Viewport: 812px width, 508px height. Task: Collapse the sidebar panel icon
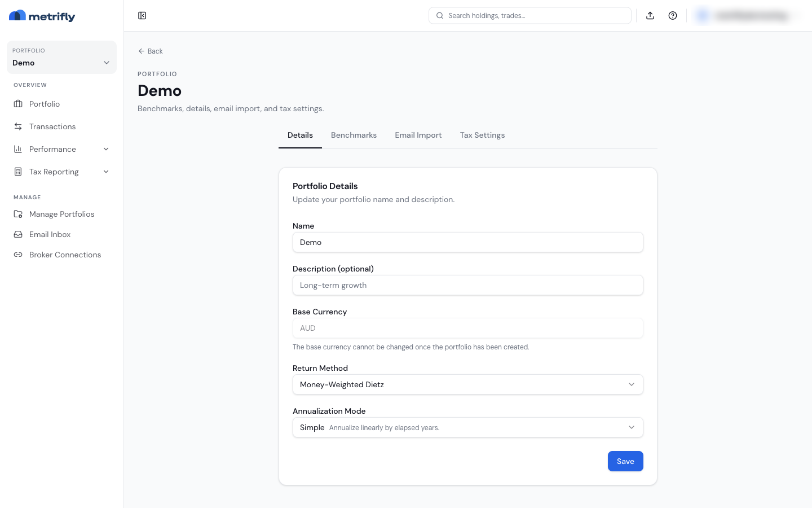pyautogui.click(x=142, y=16)
